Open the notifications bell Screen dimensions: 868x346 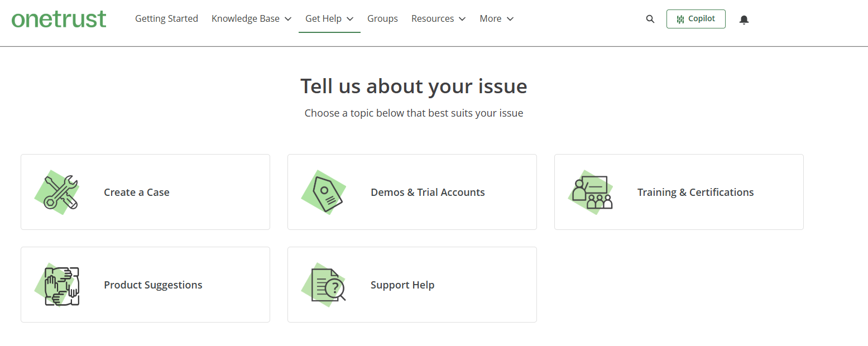[x=744, y=20]
